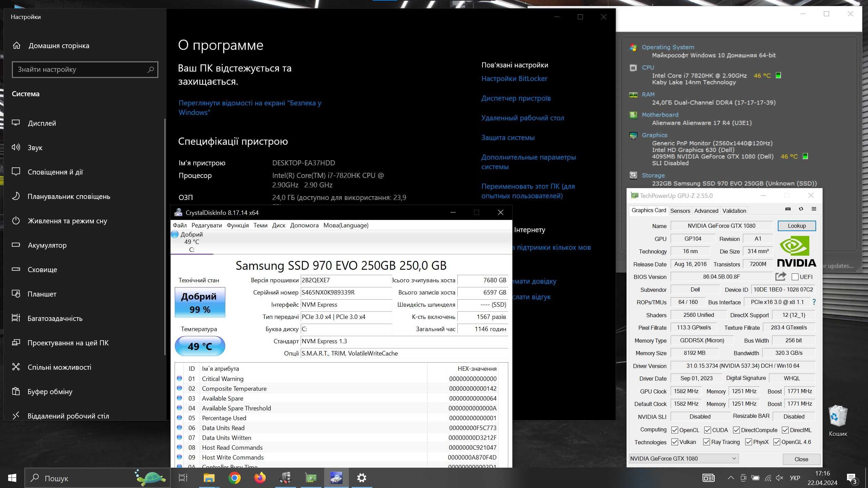This screenshot has height=488, width=868.
Task: Switch to the Sensors tab in GPU-Z
Action: click(680, 211)
